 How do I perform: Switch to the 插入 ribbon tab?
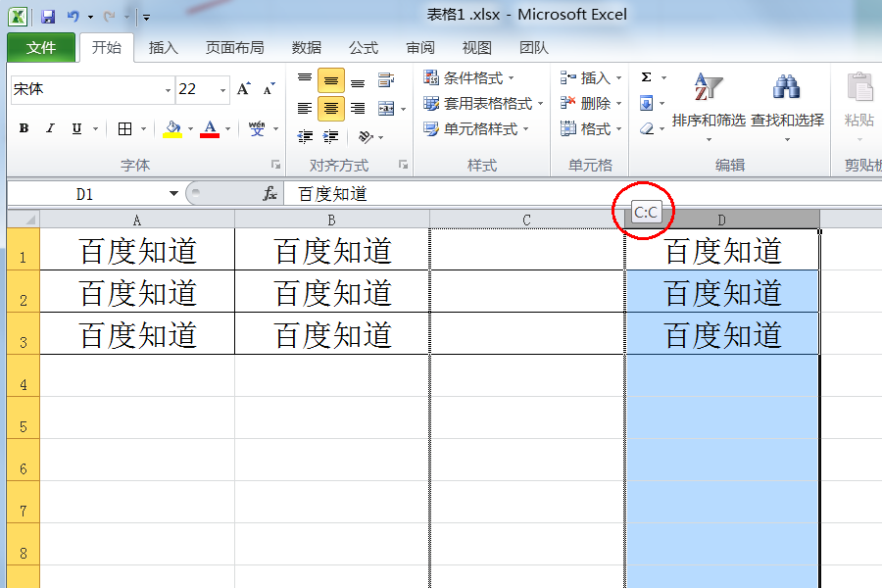click(163, 47)
